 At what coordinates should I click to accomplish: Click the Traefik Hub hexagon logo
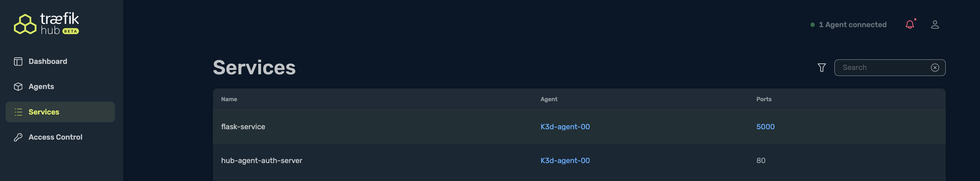25,24
